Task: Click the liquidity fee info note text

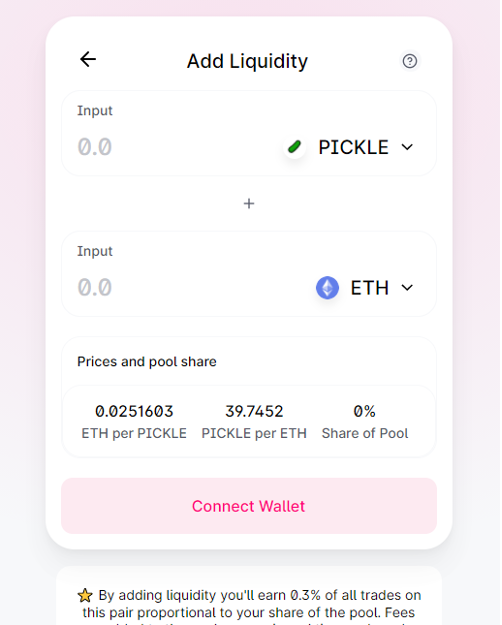Action: pos(249,606)
